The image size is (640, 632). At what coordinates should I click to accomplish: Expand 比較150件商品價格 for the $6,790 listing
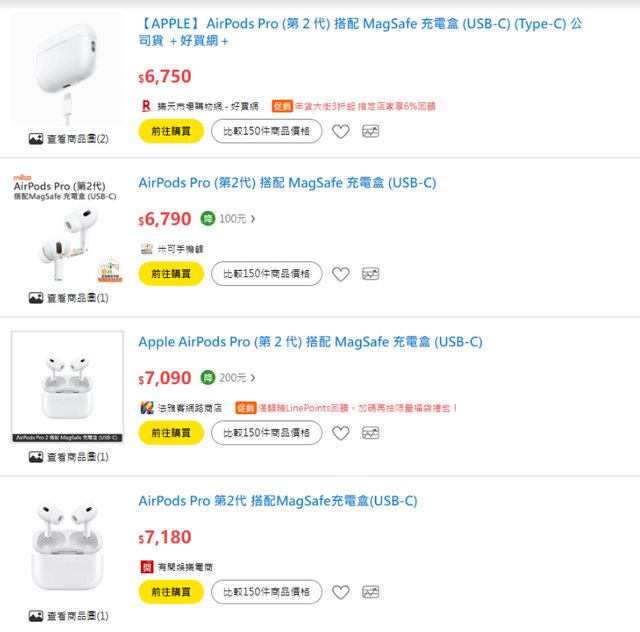coord(266,274)
